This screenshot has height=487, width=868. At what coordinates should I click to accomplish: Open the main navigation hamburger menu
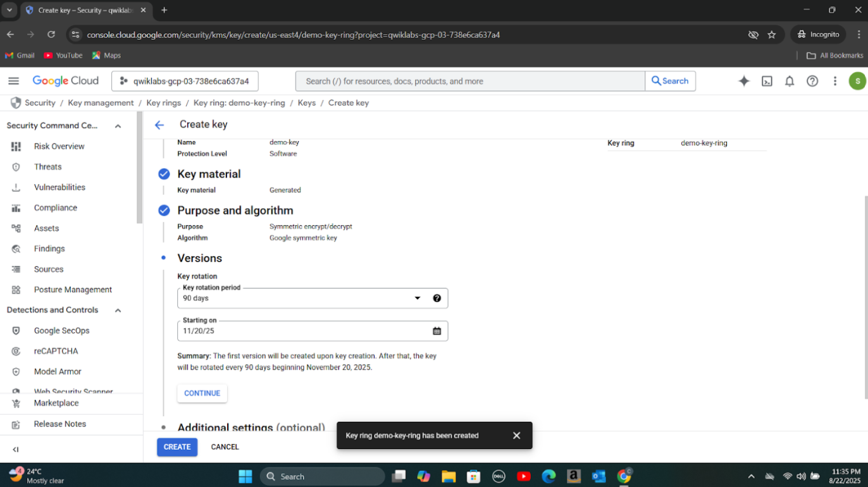[x=13, y=81]
